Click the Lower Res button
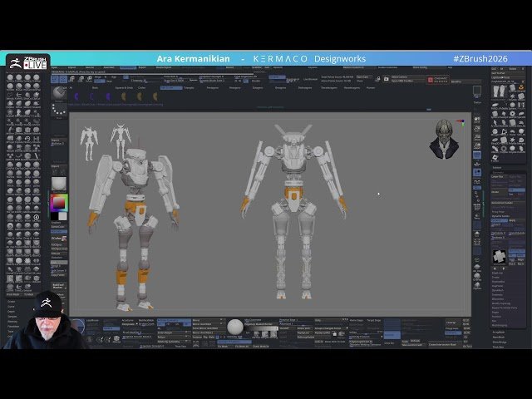This screenshot has width=532, height=399. click(499, 177)
